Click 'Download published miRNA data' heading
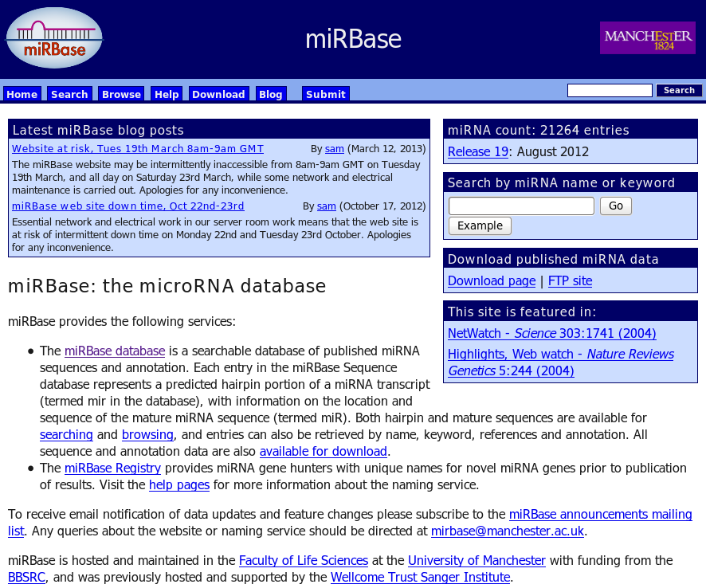The image size is (706, 588). coord(553,259)
